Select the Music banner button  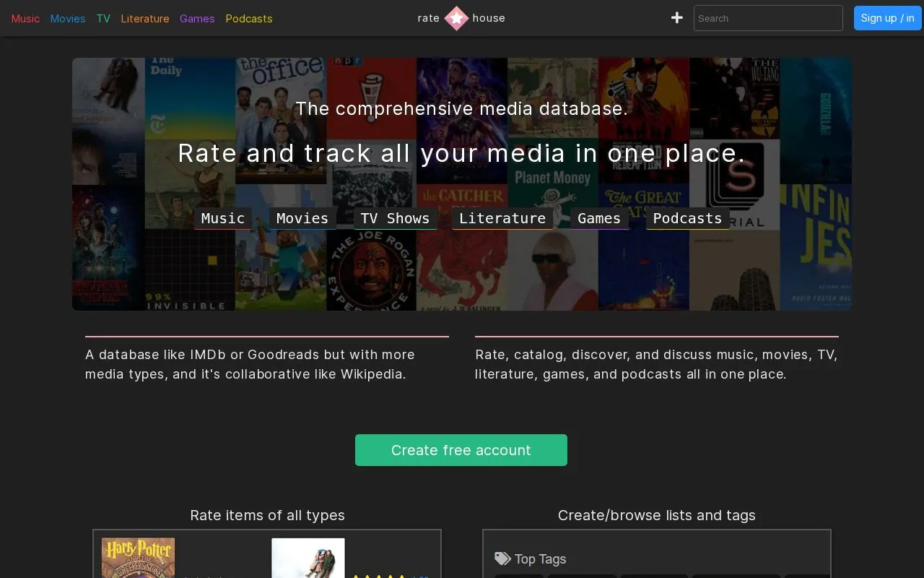click(223, 218)
